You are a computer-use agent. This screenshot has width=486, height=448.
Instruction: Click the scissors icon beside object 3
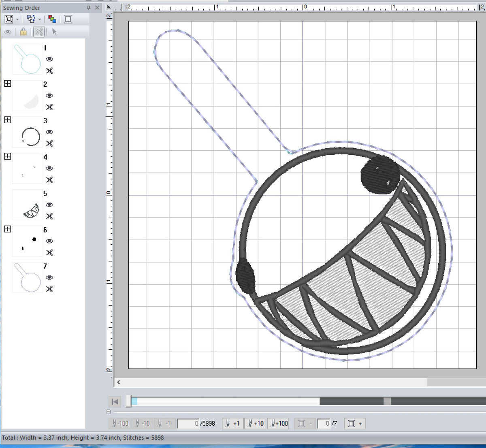tap(49, 143)
